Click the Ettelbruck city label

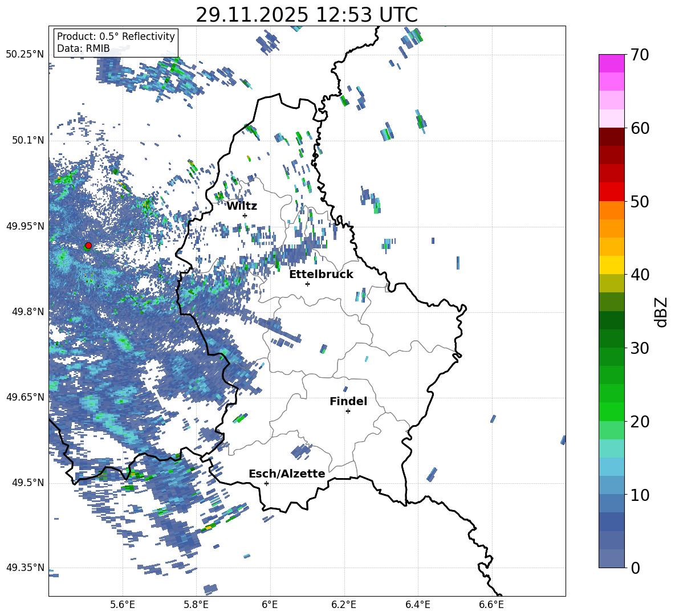click(321, 275)
